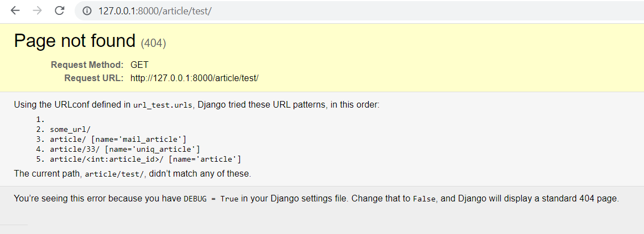Open the site information icon in address bar
This screenshot has height=234, width=644.
pyautogui.click(x=87, y=11)
